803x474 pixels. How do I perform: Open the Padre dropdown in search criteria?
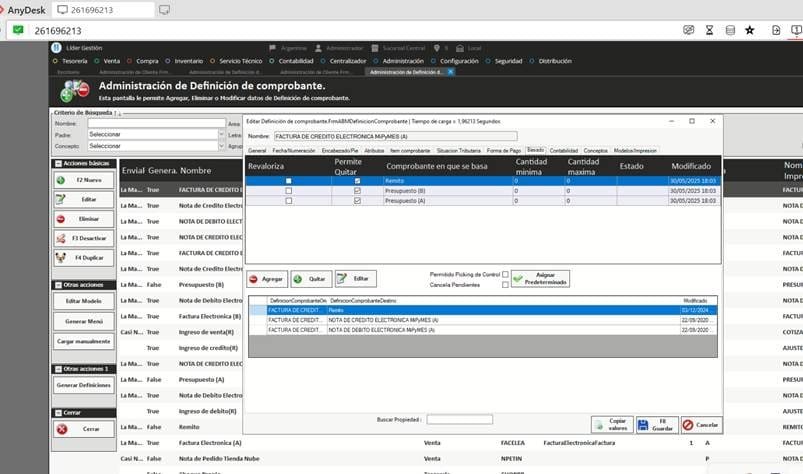click(220, 133)
